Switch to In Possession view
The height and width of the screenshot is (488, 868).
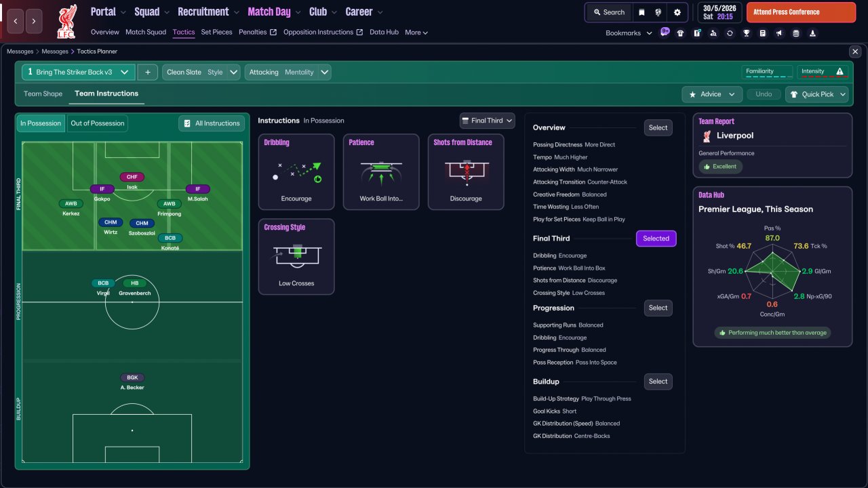coord(40,123)
